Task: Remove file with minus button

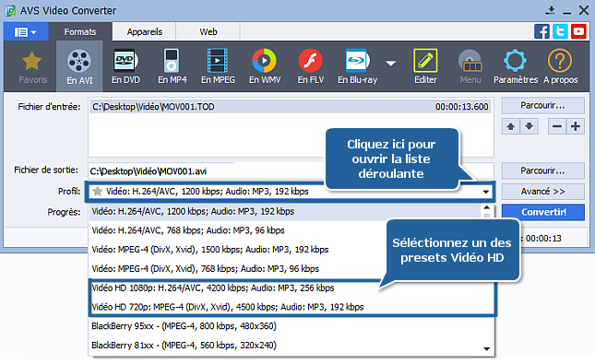Action: pyautogui.click(x=557, y=126)
